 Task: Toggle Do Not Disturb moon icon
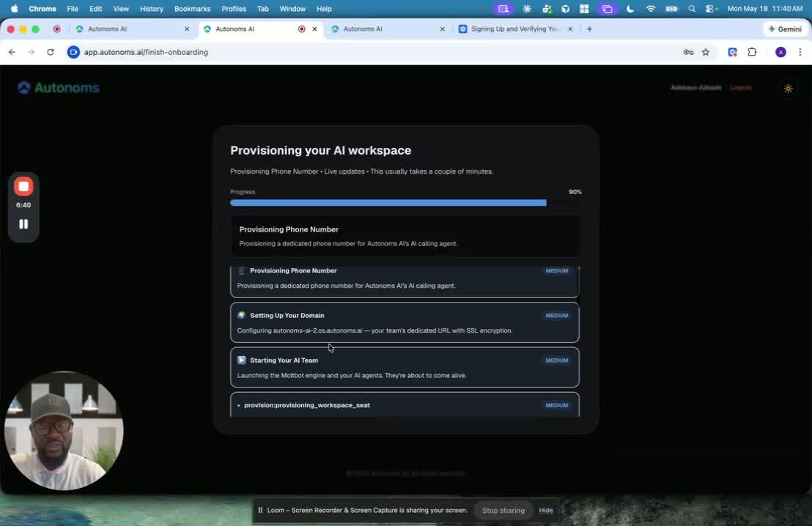[630, 9]
